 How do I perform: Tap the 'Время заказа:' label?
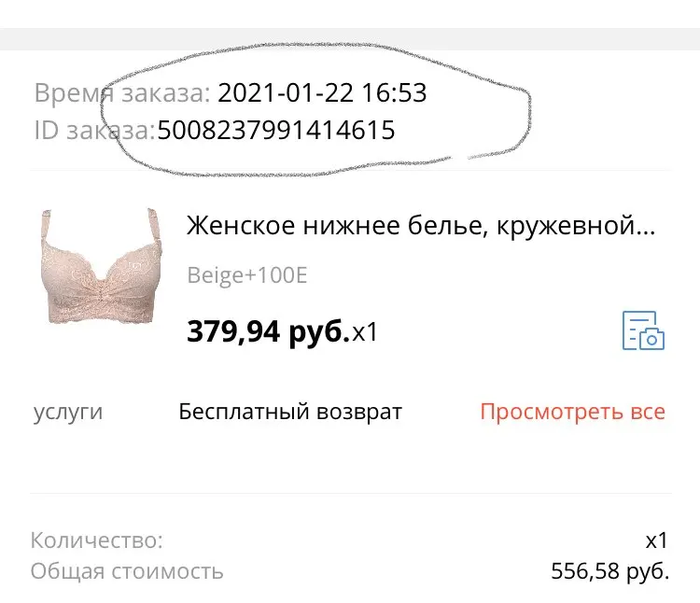[x=122, y=93]
